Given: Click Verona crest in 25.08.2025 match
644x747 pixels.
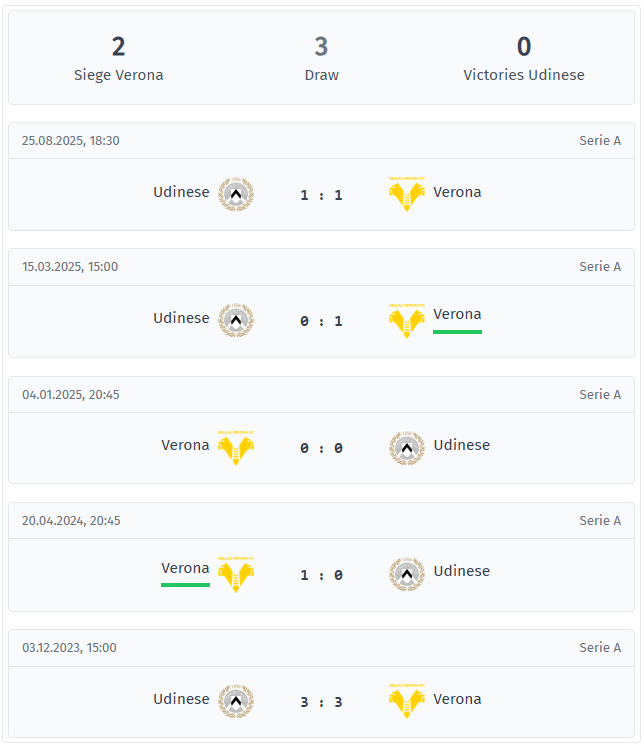Looking at the screenshot, I should coord(406,194).
